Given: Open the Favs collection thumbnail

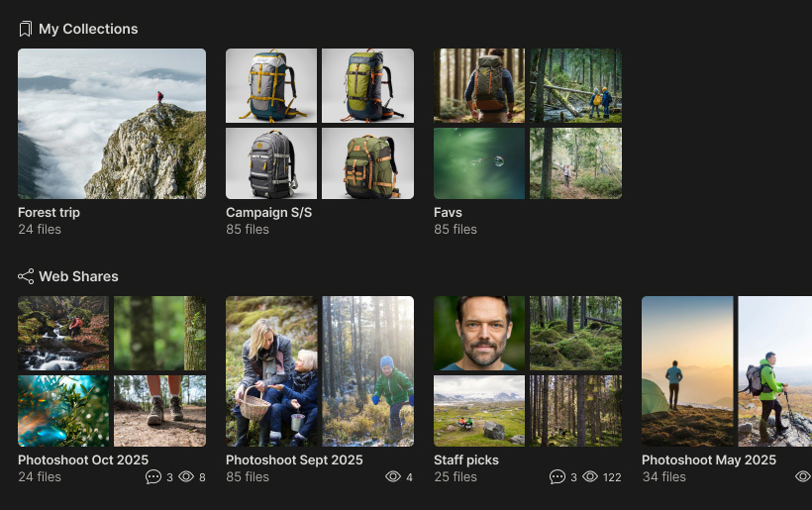Looking at the screenshot, I should tap(528, 124).
